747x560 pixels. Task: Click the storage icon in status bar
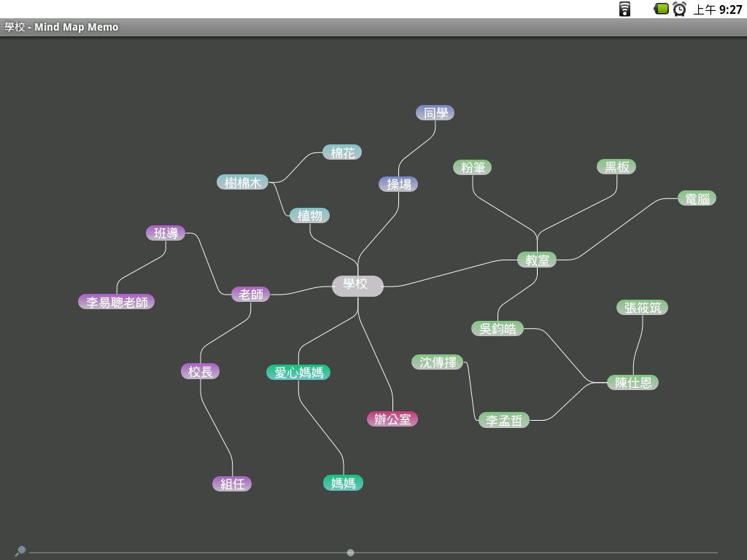[x=624, y=9]
